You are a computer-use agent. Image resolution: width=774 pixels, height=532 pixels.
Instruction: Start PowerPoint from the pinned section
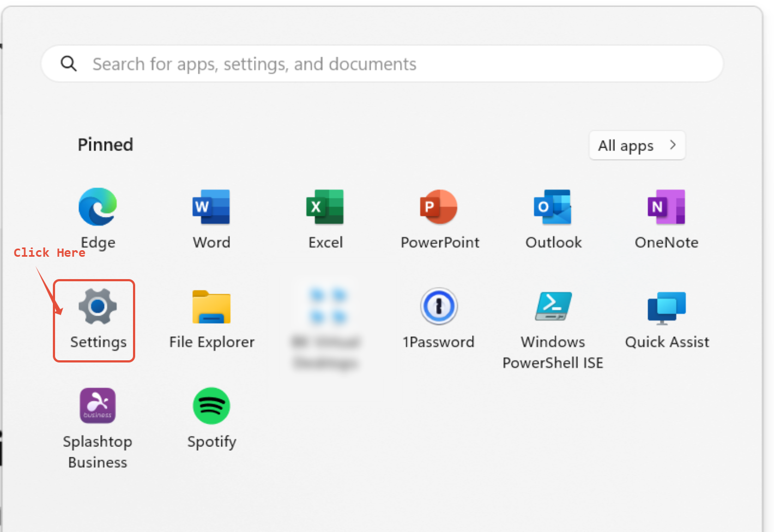[439, 207]
